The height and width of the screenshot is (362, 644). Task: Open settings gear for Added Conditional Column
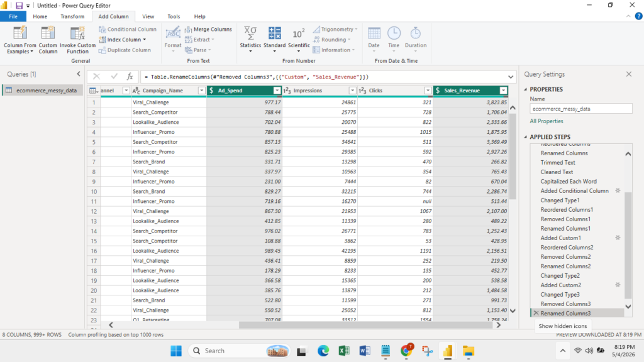[x=618, y=190]
